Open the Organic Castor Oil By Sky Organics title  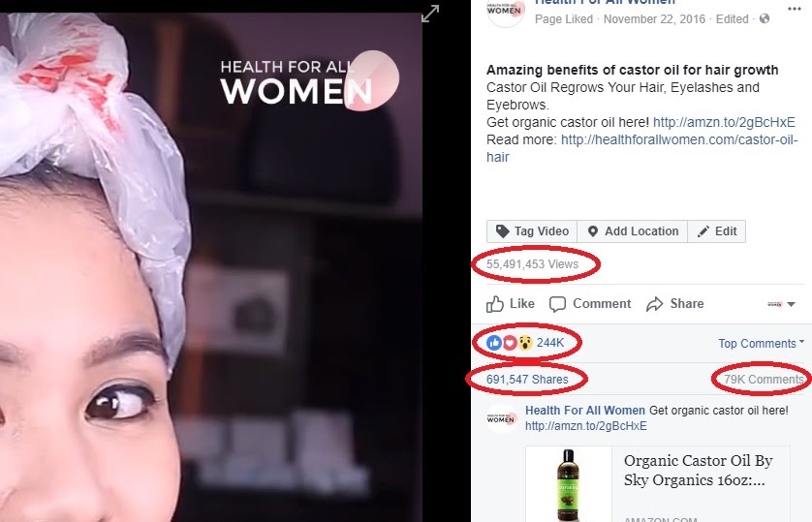[698, 471]
